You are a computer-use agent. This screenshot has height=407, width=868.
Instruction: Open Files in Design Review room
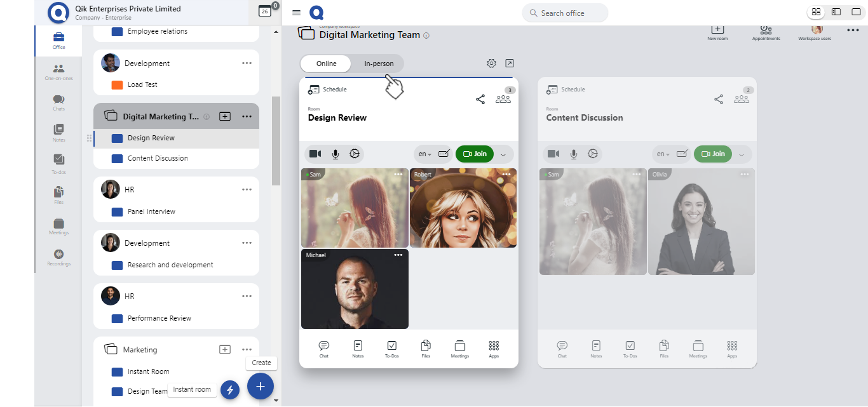point(426,349)
